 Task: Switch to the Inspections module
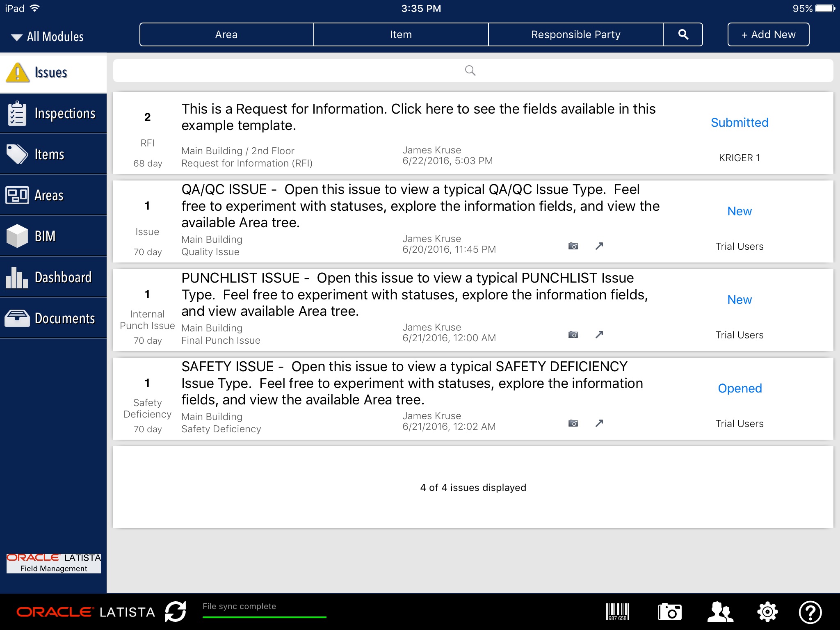tap(53, 113)
